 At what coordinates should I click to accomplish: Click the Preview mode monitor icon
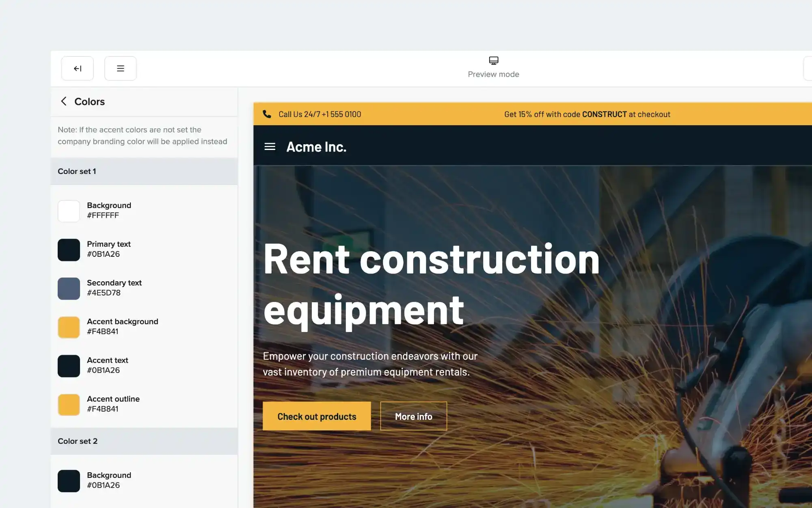click(x=493, y=60)
